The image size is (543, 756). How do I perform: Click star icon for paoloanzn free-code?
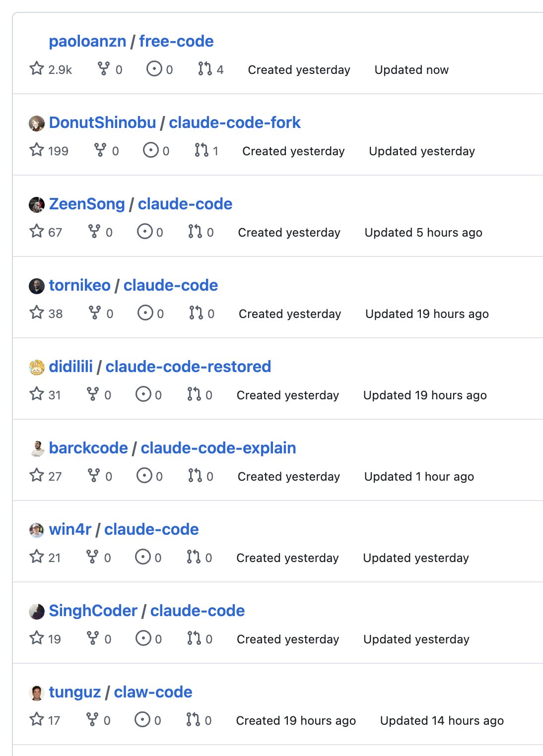pos(37,68)
